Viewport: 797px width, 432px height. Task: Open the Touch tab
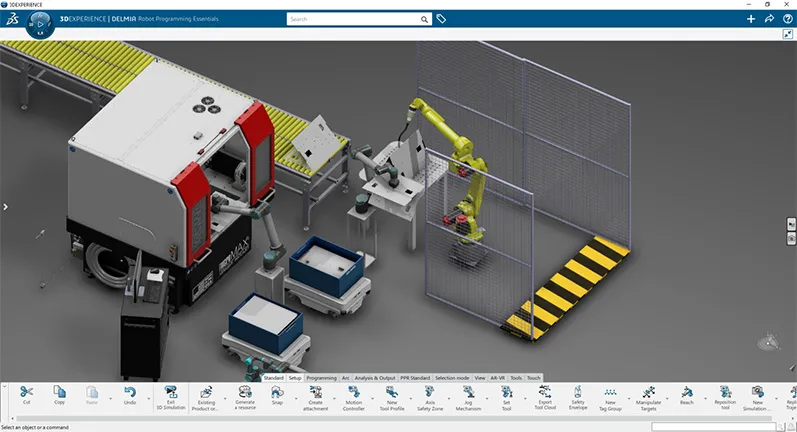tap(534, 378)
